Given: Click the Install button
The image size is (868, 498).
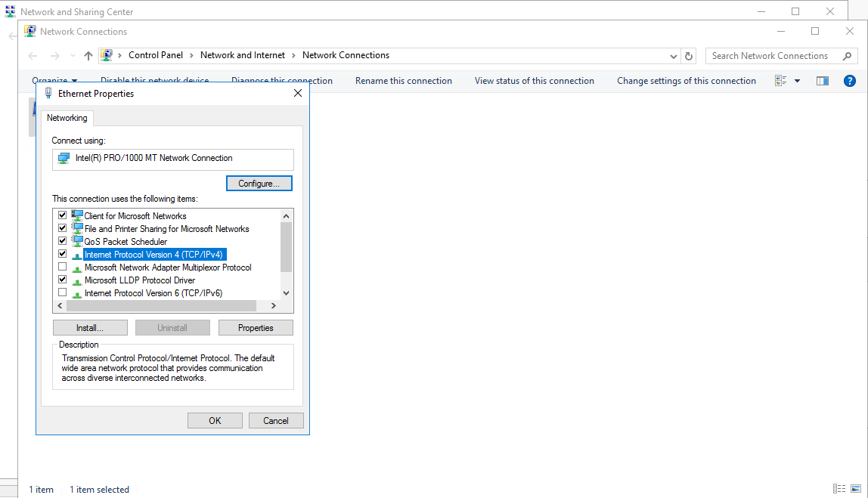Looking at the screenshot, I should click(x=90, y=327).
